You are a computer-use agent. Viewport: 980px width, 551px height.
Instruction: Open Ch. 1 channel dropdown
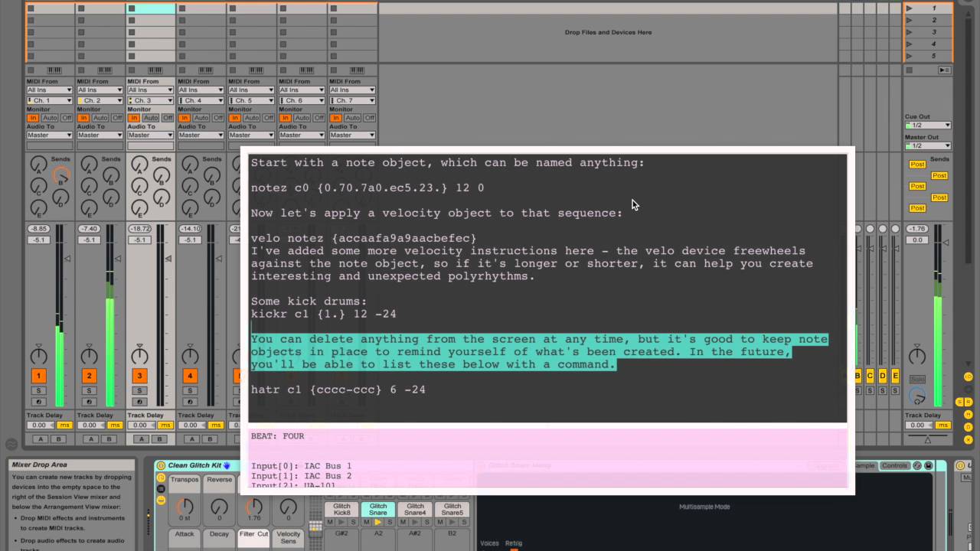pos(50,100)
